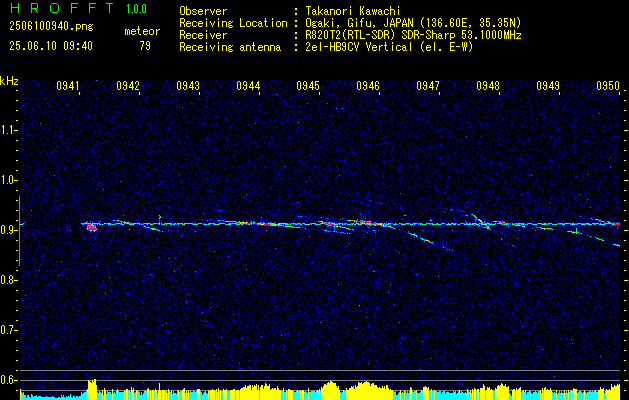Screen dimensions: 629x400
Task: Click the 0943 time marker
Action: click(188, 86)
